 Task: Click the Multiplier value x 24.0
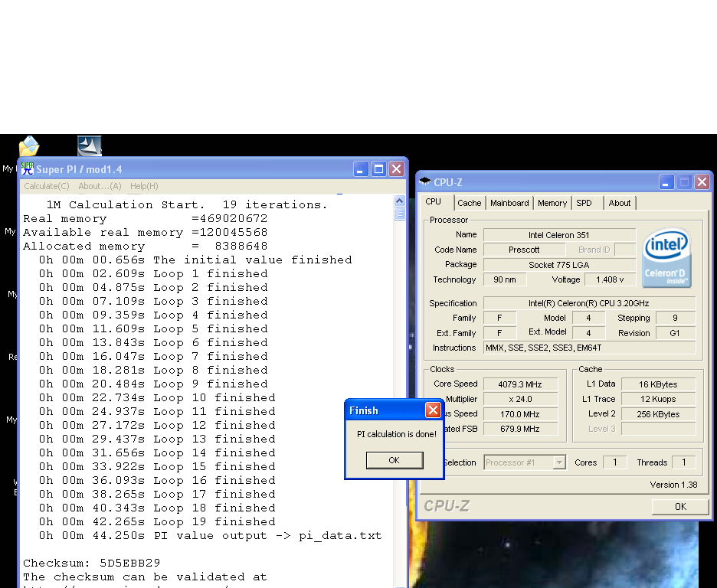coord(520,399)
